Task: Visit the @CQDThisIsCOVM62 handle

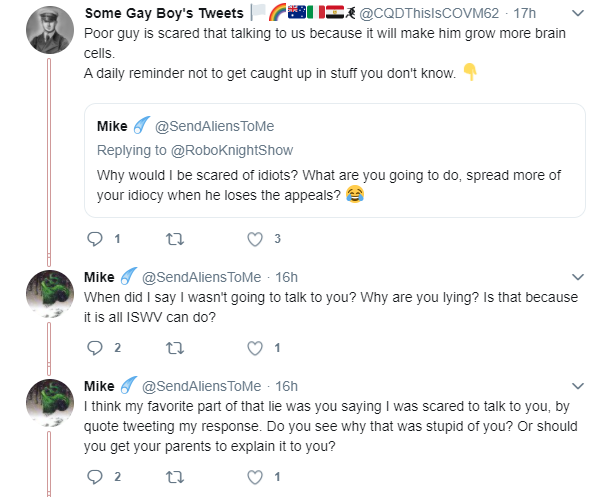Action: pos(429,13)
